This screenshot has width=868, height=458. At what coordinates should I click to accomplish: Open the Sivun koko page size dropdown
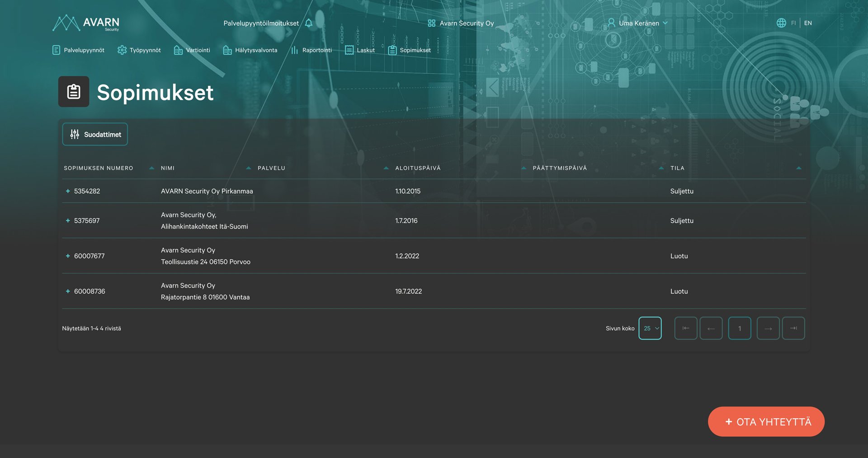(x=650, y=328)
